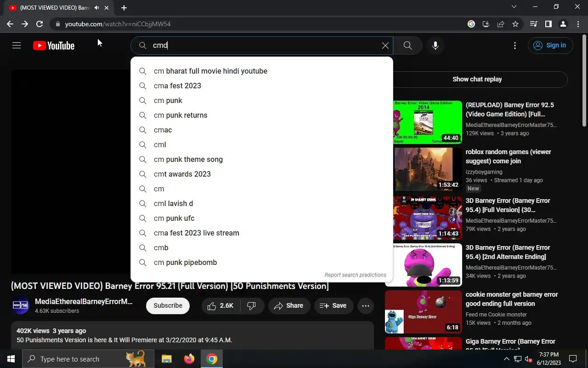The height and width of the screenshot is (368, 588).
Task: Open Firefox from the taskbar
Action: (189, 359)
